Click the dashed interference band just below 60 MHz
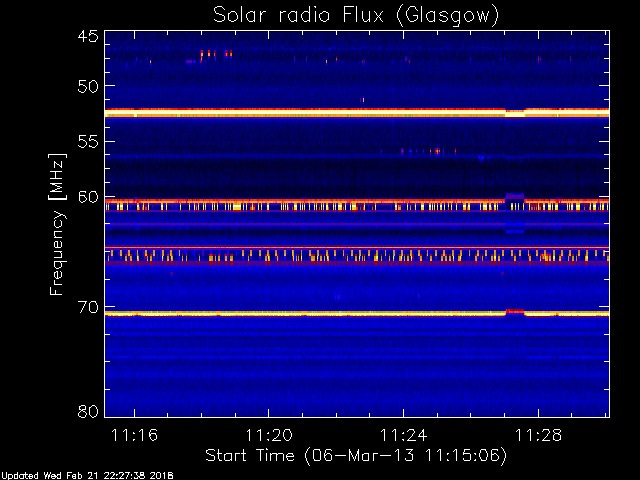 tap(357, 205)
